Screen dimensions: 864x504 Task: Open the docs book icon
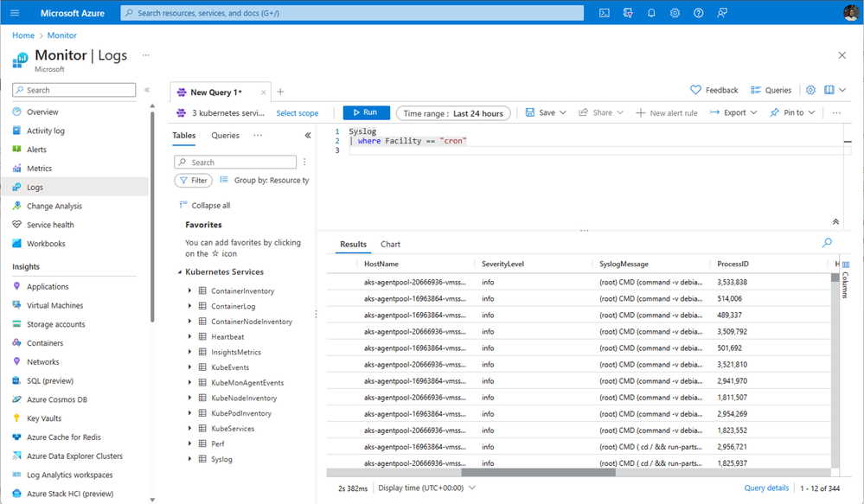click(829, 90)
